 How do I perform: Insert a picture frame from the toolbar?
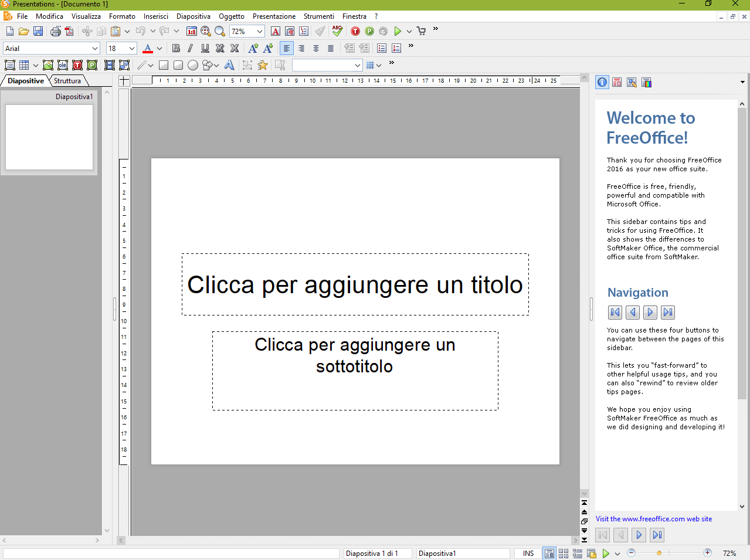point(48,65)
